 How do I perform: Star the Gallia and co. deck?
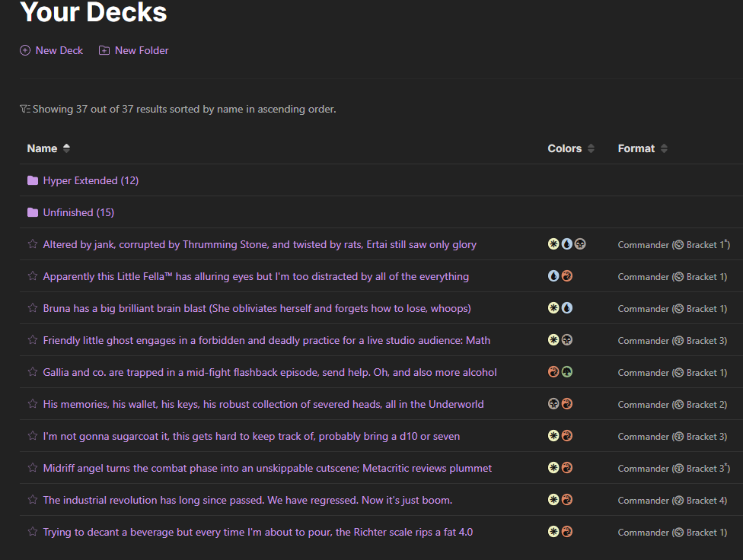click(33, 372)
